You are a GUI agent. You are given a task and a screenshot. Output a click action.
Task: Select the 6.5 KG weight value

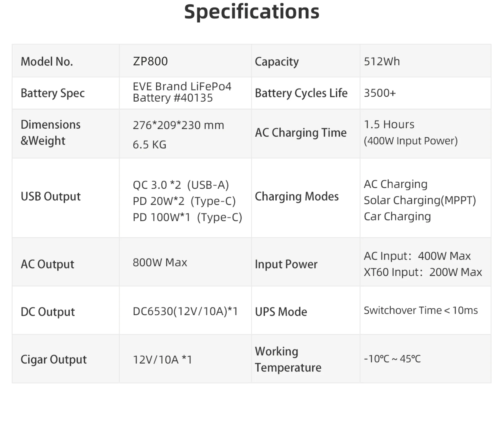pyautogui.click(x=149, y=145)
